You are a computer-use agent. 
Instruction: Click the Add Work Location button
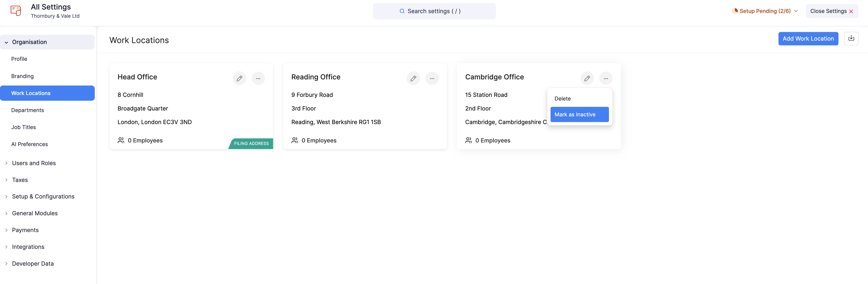(x=808, y=39)
